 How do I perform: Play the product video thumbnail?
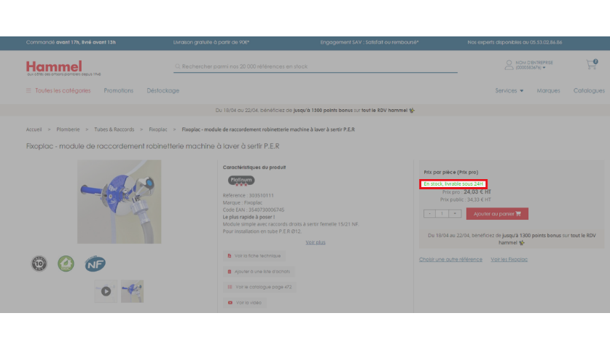click(106, 291)
